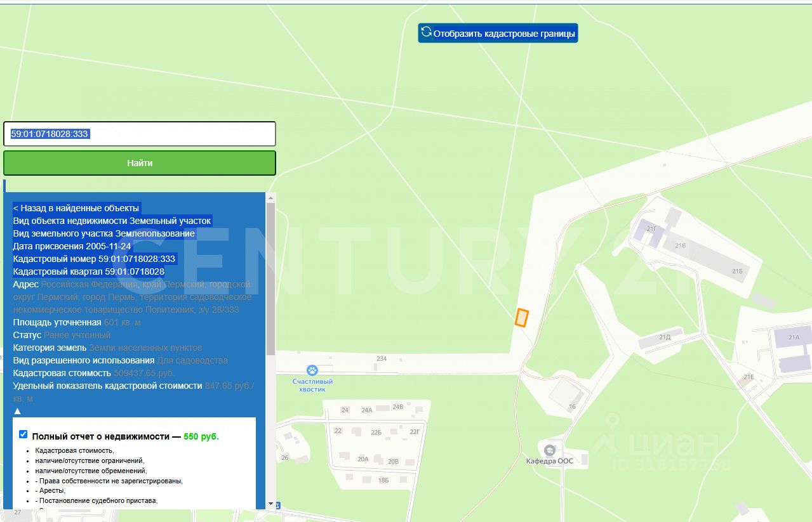The width and height of the screenshot is (812, 522).
Task: Collapse details with the white triangle arrow
Action: point(17,411)
